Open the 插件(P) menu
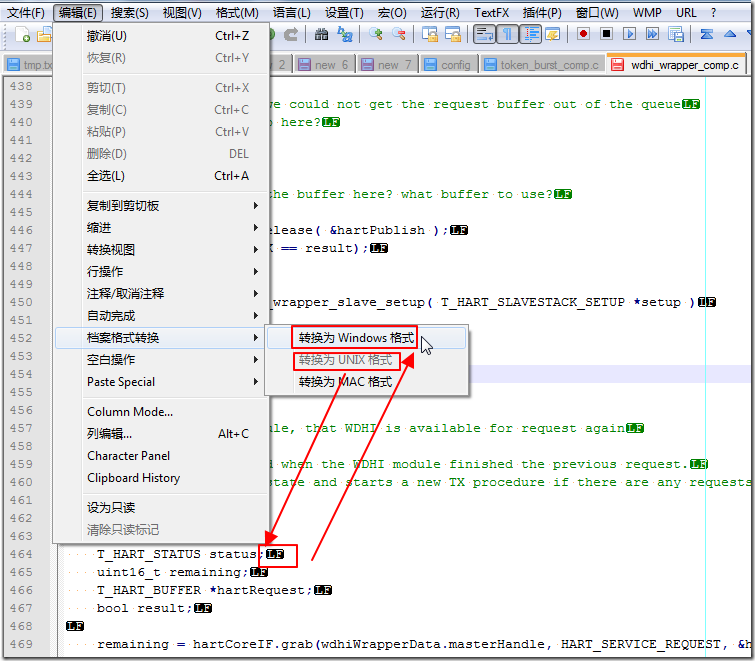This screenshot has height=661, width=755. point(542,13)
